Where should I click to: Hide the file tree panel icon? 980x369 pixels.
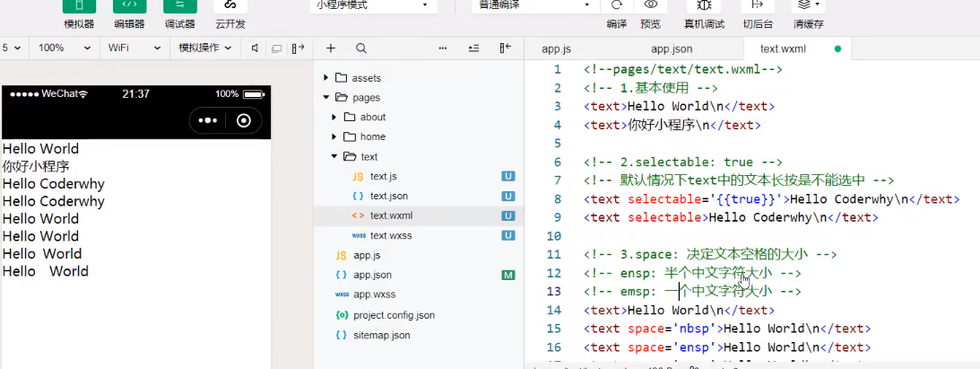pyautogui.click(x=506, y=48)
